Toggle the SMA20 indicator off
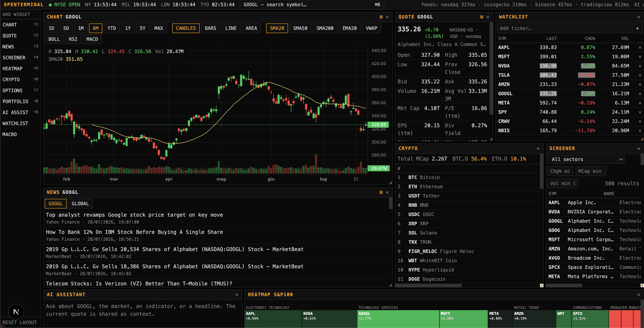Viewport: 644px width, 328px height. pyautogui.click(x=277, y=28)
